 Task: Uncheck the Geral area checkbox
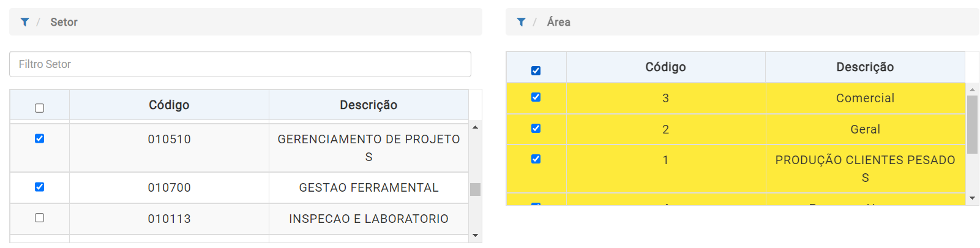point(536,128)
